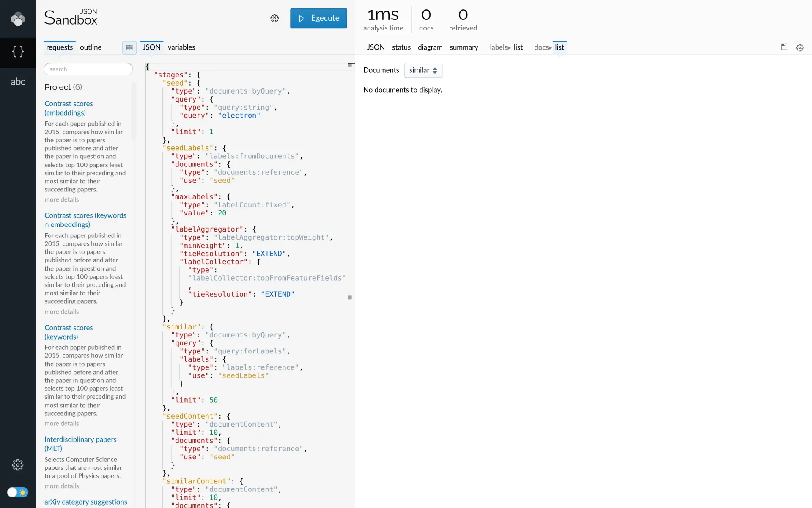812x508 pixels.
Task: Click the save icon in results toolbar
Action: (784, 47)
